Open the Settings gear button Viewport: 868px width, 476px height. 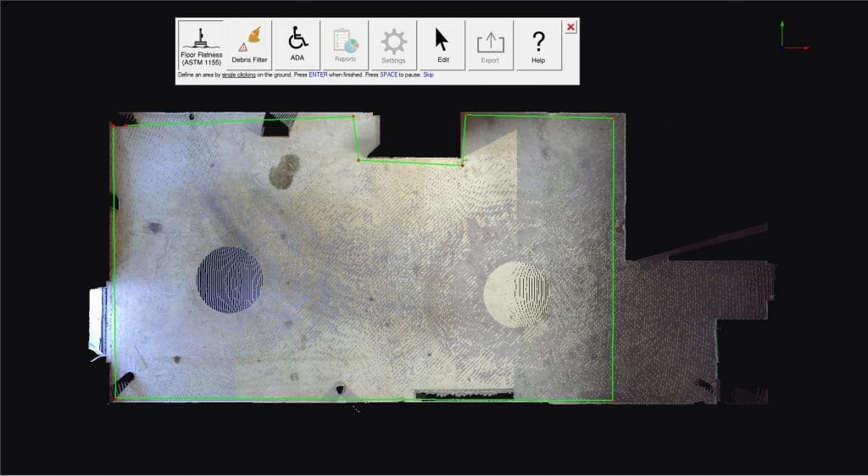[393, 46]
